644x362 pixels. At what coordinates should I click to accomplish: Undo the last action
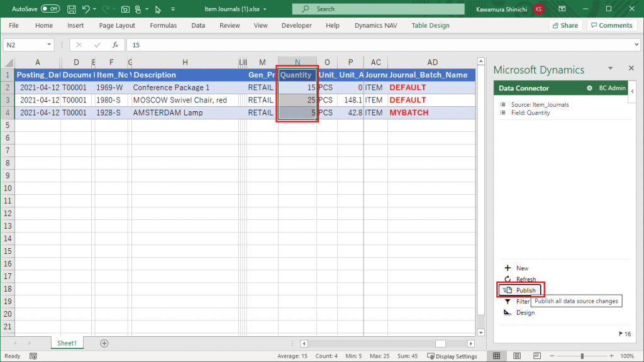(x=86, y=9)
